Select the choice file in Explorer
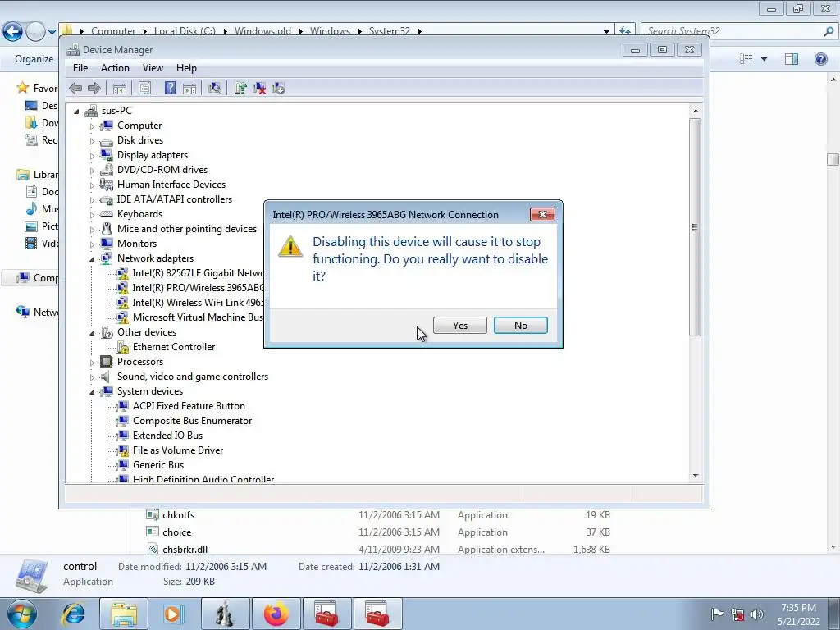Image resolution: width=840 pixels, height=630 pixels. [x=177, y=532]
